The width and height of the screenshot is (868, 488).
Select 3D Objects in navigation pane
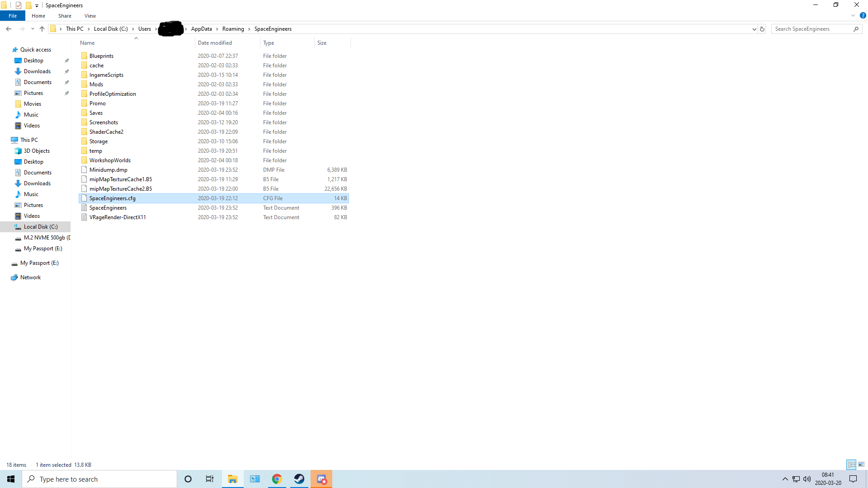click(37, 151)
